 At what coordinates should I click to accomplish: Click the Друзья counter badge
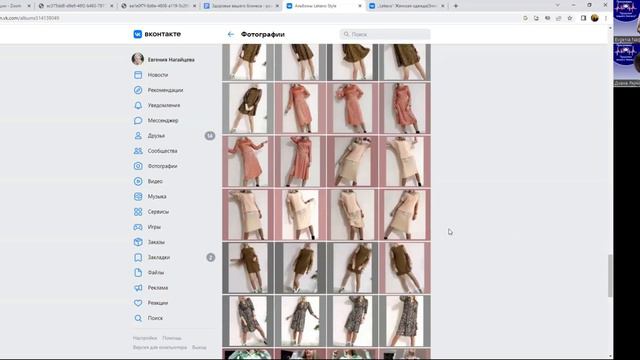tap(210, 136)
